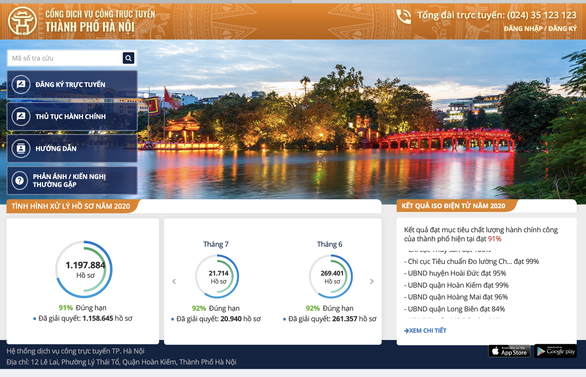This screenshot has height=377, width=586.
Task: Open the Hướng dẫn guide icon
Action: (21, 148)
